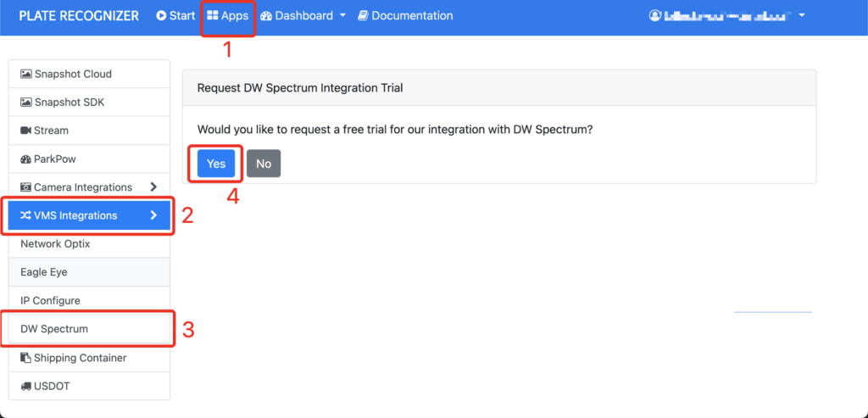
Task: Expand Camera Integrations chevron
Action: 154,187
